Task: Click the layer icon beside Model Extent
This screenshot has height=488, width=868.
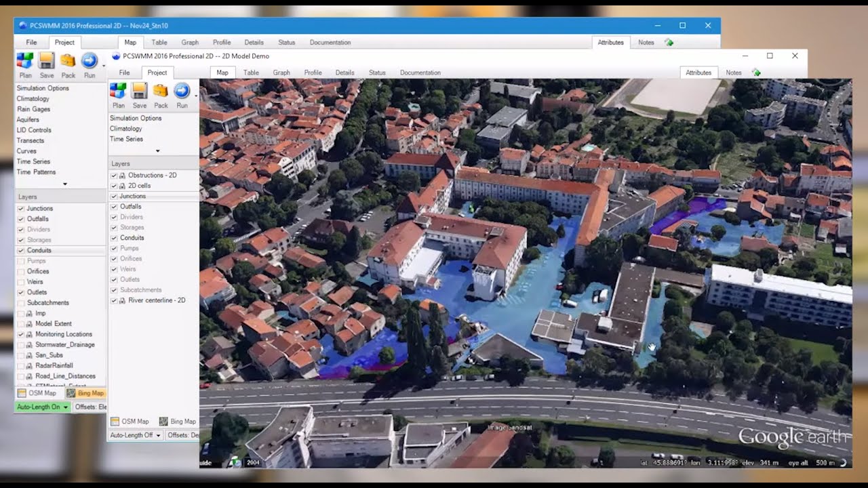Action: click(x=29, y=324)
